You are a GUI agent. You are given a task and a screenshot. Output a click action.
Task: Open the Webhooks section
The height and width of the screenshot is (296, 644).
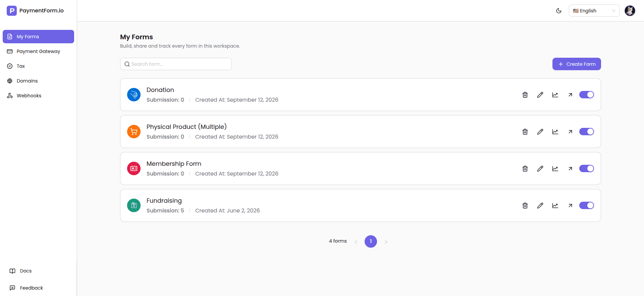click(38, 96)
